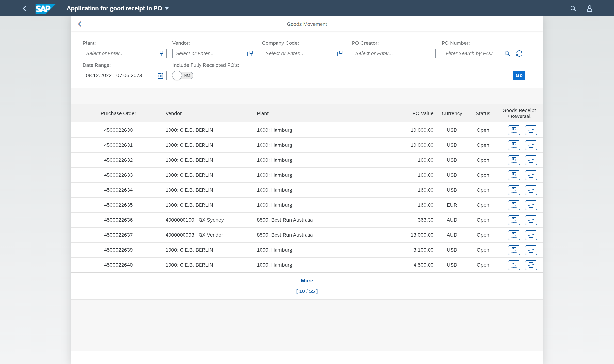Open the Vendor value help dialog

point(250,53)
